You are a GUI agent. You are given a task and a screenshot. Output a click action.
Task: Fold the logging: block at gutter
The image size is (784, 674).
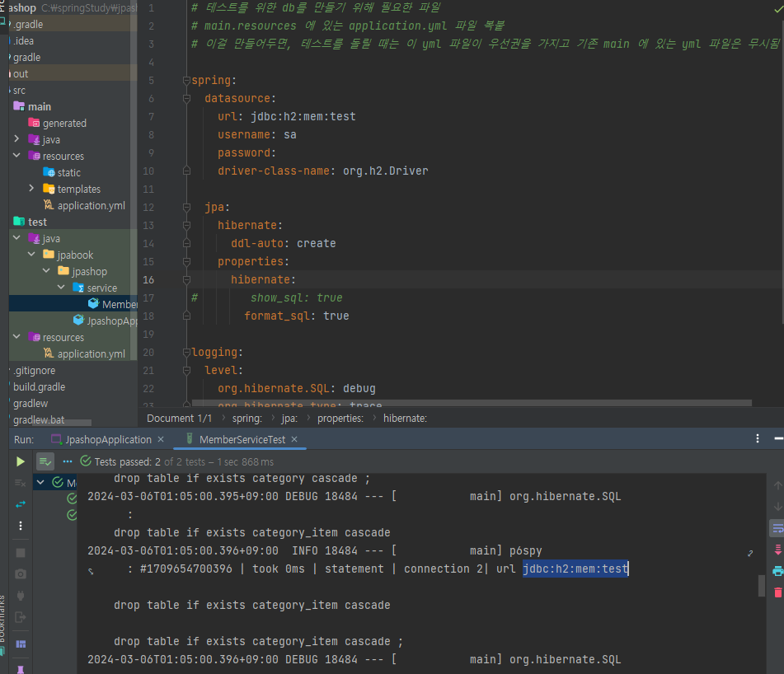click(x=186, y=352)
